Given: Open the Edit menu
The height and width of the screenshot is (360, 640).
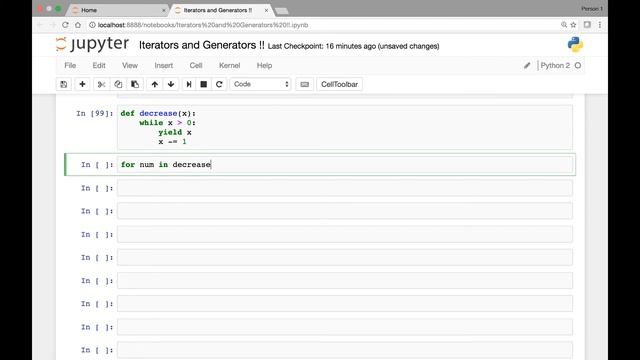Looking at the screenshot, I should (x=99, y=65).
